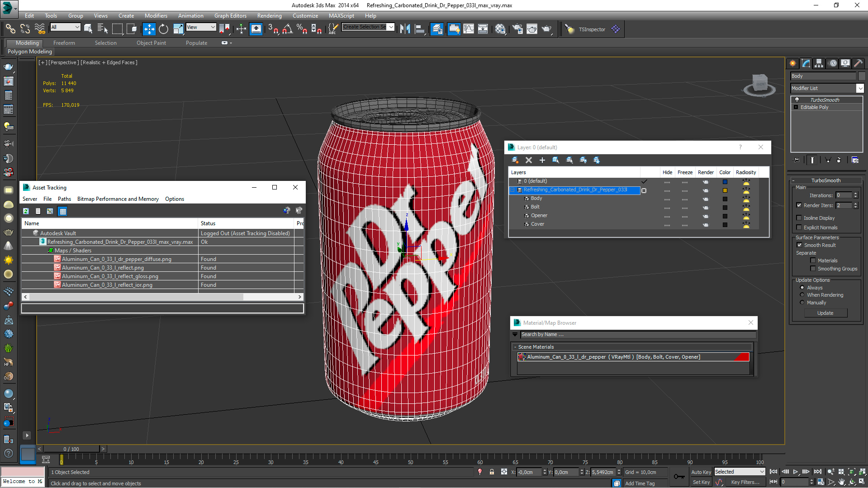
Task: Enable Separate by Smoothing Groups checkbox
Action: coord(813,269)
